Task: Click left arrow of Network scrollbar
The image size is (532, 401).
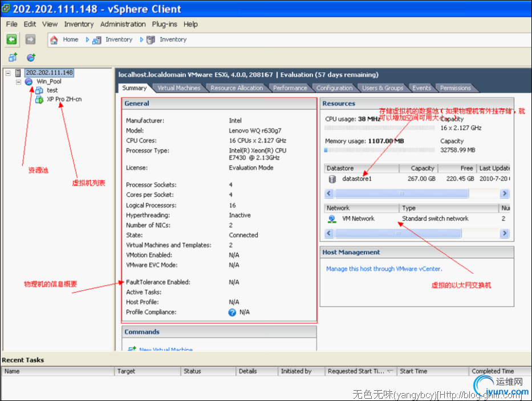Action: (x=329, y=233)
